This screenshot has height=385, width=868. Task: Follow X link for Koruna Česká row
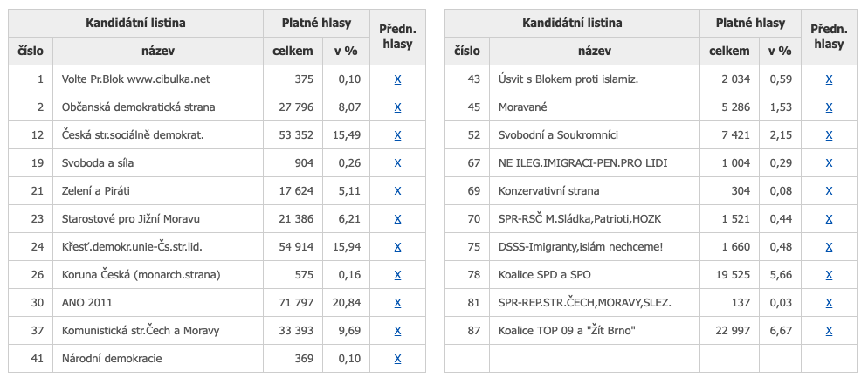397,275
